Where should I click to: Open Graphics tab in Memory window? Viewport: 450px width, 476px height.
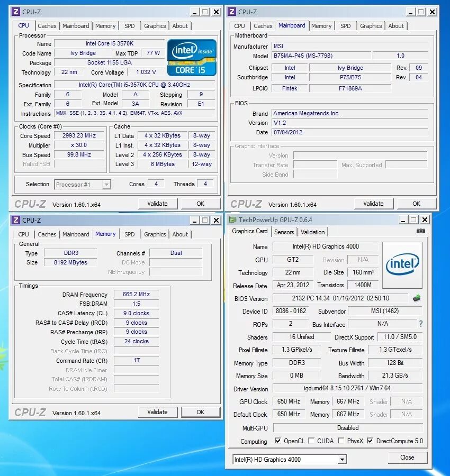tap(155, 234)
